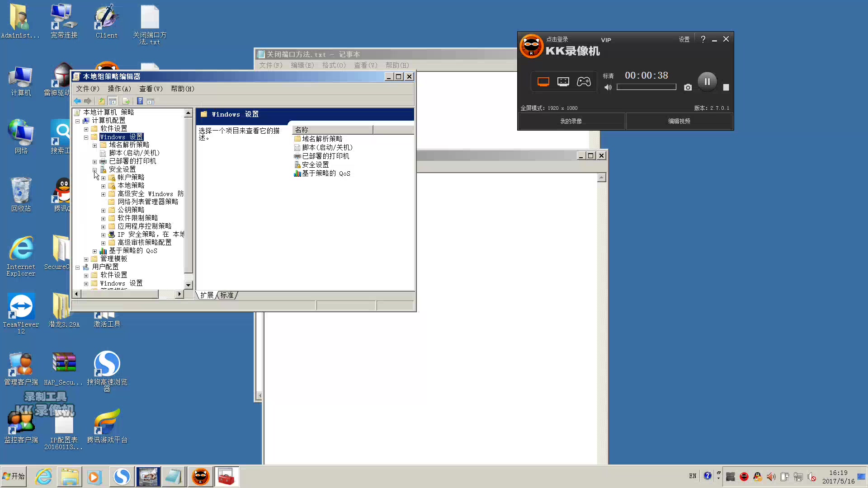Mute the KK recorder speaker icon

click(x=608, y=87)
